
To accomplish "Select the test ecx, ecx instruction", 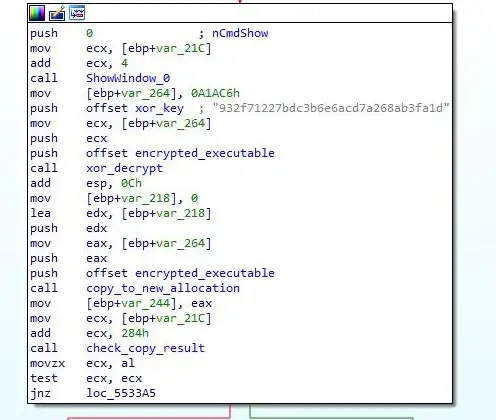I will coord(86,378).
